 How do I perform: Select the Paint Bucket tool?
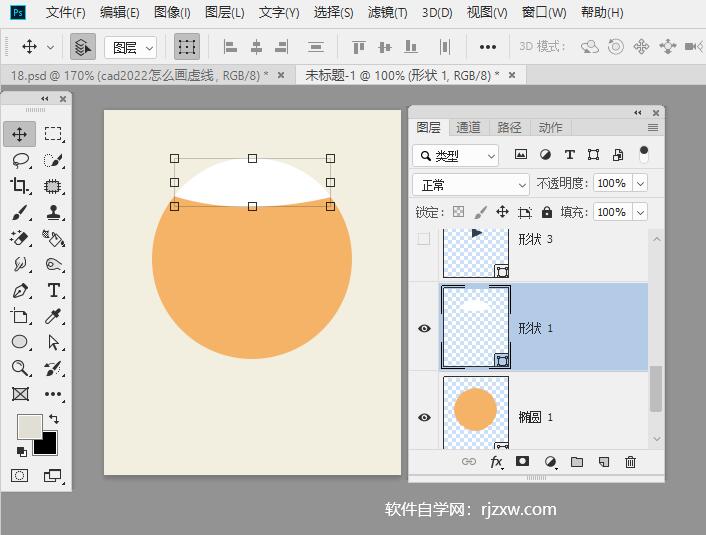pos(53,238)
